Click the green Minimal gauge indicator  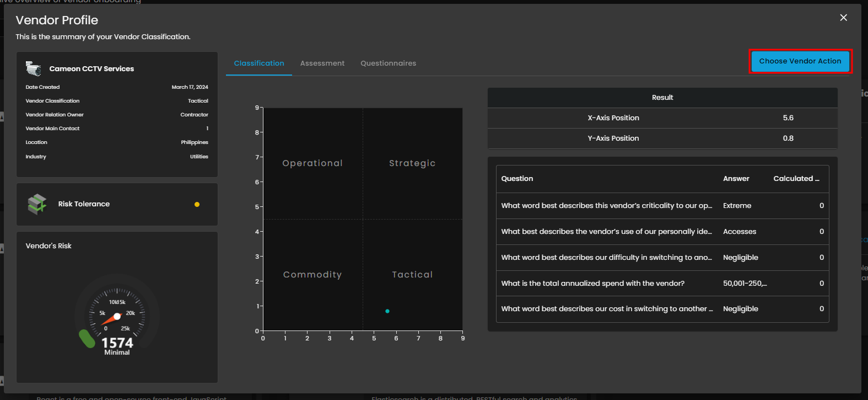pyautogui.click(x=87, y=339)
